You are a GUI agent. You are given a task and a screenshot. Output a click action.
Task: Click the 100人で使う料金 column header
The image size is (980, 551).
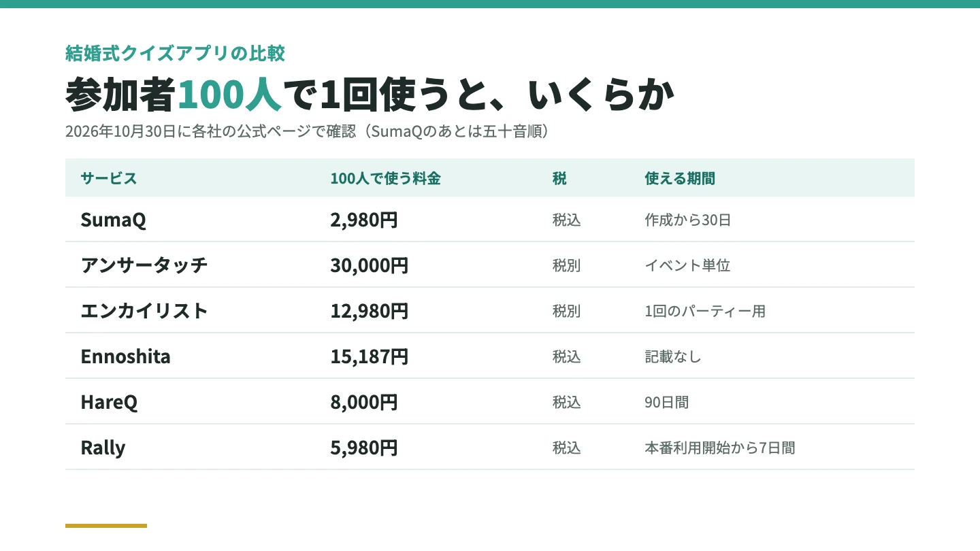385,178
